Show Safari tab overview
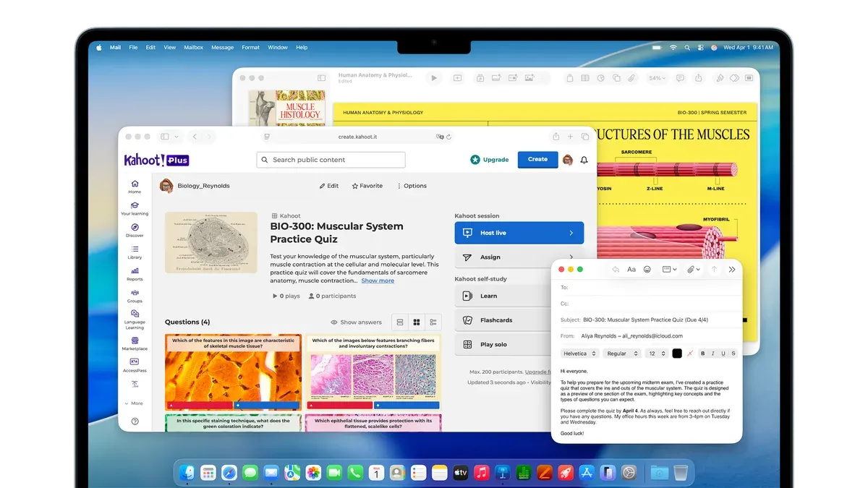Screen dimensions: 868x488 [x=585, y=136]
